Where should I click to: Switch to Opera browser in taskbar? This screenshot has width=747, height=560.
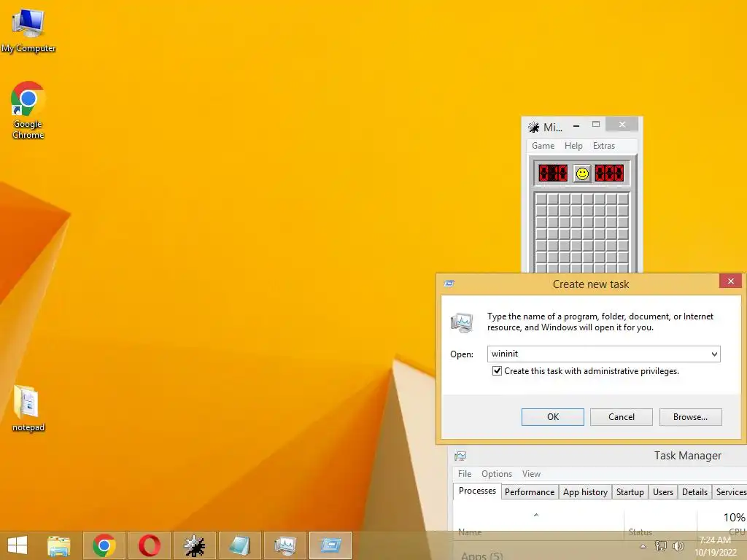150,545
